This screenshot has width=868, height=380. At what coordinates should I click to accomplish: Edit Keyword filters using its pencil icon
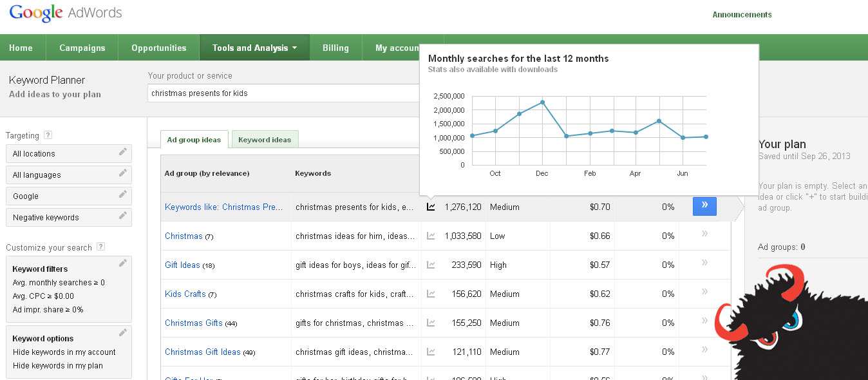[x=123, y=263]
